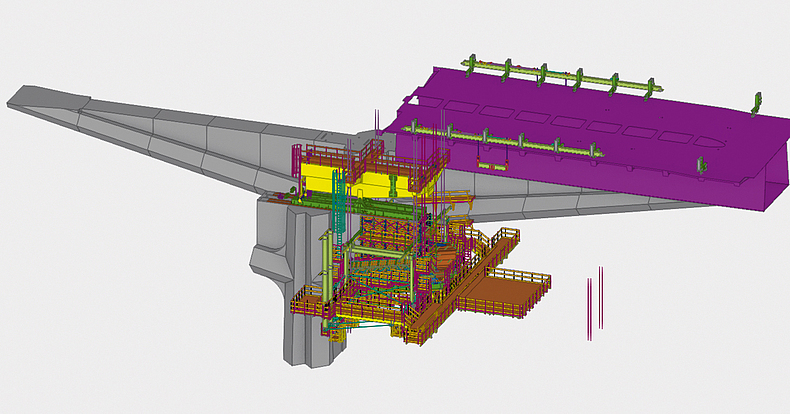Click the rectangular recess on purple deck top
This screenshot has height=414, width=790.
(x=600, y=127)
